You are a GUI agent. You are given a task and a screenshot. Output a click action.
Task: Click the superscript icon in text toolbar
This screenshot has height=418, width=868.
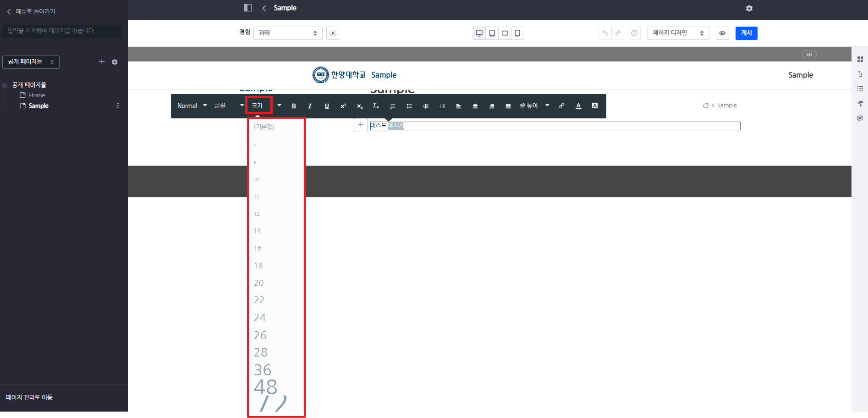343,106
